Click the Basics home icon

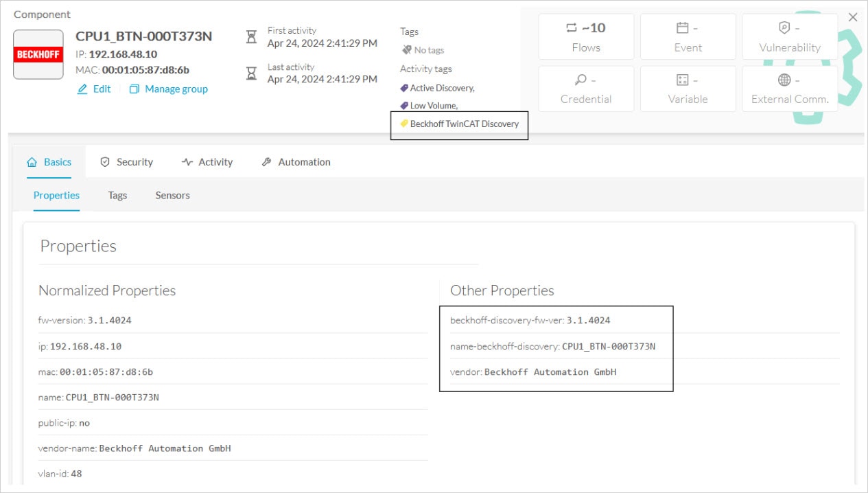pyautogui.click(x=32, y=162)
